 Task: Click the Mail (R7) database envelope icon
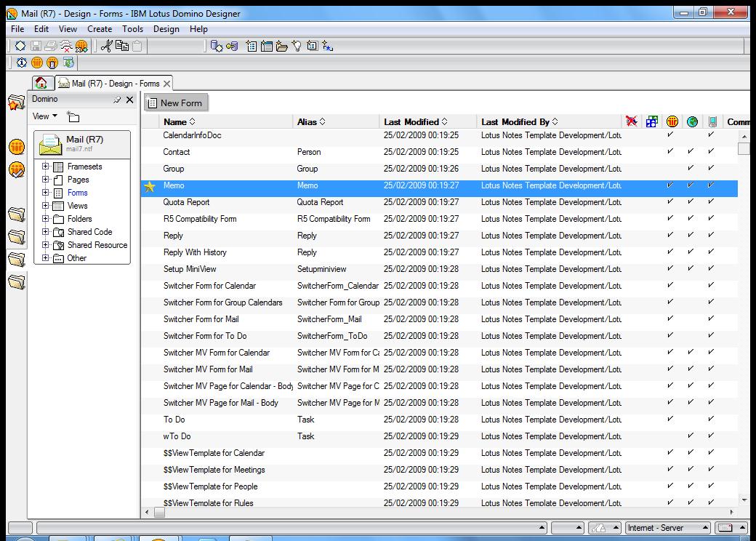click(51, 144)
